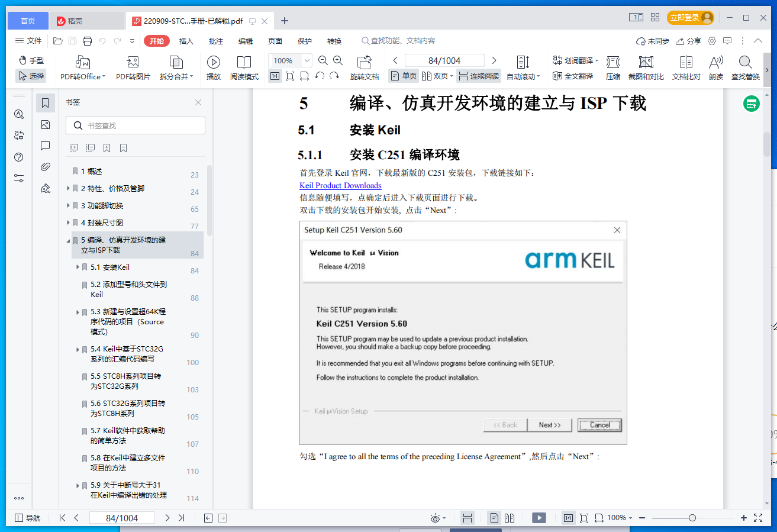Screen dimensions: 777x532
Task: Click the 播放 slideshow icon
Action: (214, 68)
